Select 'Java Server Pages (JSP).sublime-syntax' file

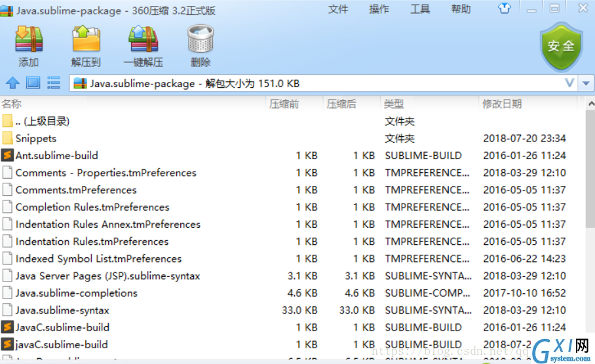coord(107,276)
